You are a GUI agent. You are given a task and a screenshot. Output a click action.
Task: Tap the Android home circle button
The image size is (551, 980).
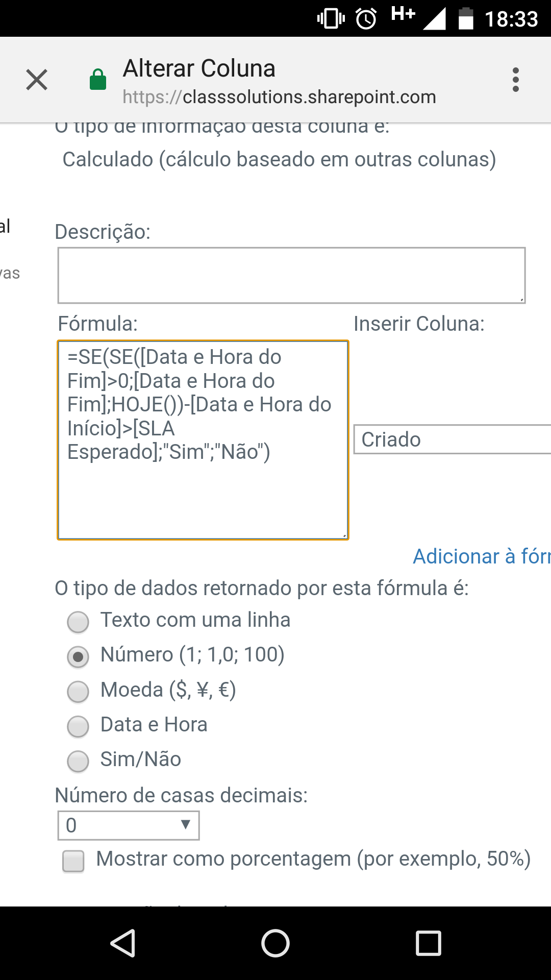tap(275, 943)
